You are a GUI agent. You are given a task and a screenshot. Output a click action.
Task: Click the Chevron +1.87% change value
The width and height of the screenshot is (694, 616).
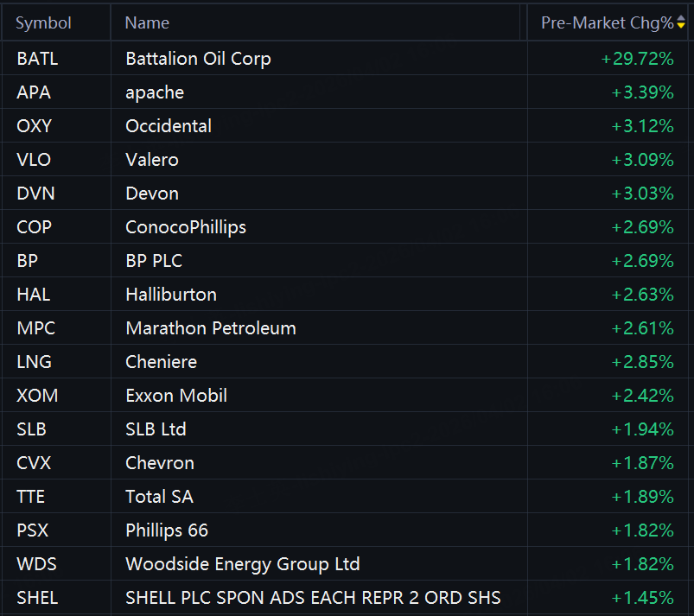(642, 463)
